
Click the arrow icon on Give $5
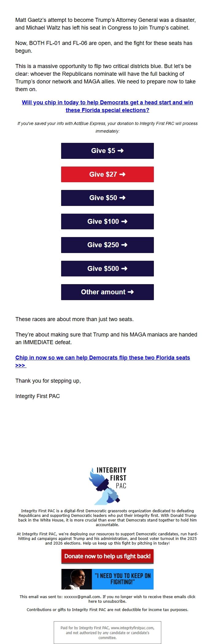(x=120, y=151)
